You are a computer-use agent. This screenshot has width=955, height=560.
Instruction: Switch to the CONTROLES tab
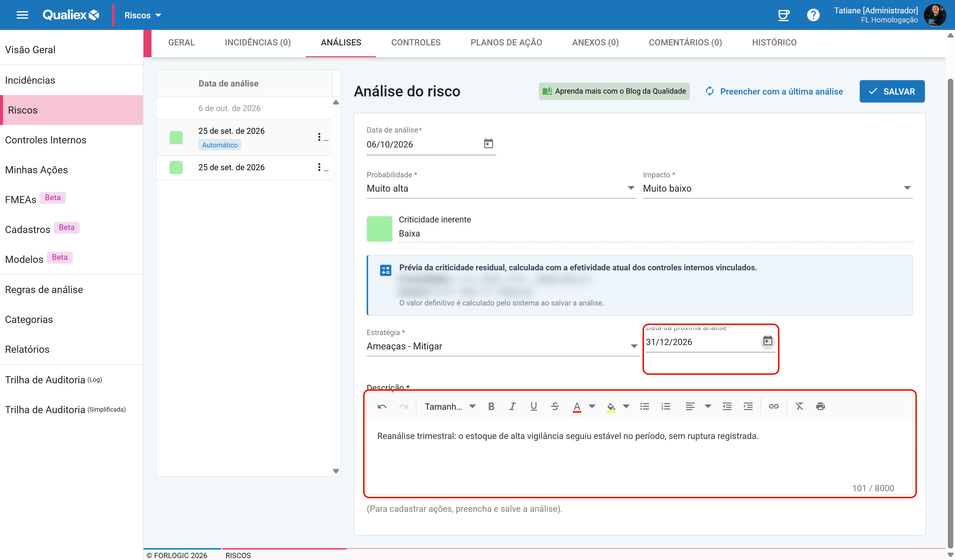pos(416,42)
